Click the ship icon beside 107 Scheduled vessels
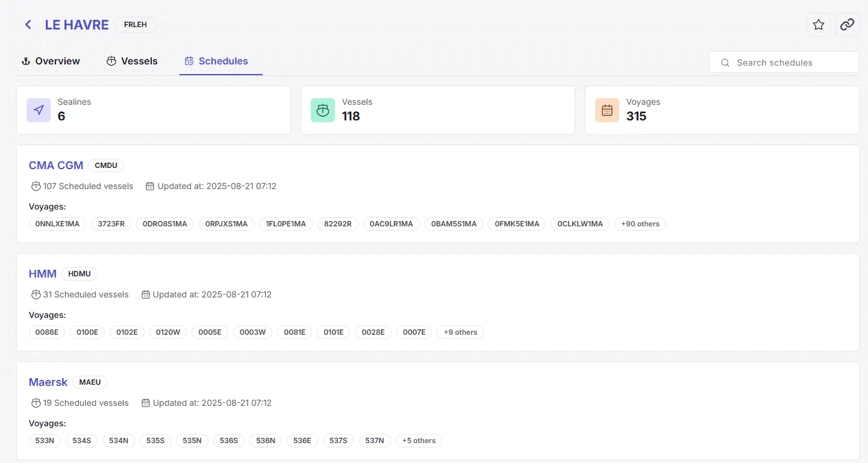This screenshot has width=868, height=463. point(36,186)
